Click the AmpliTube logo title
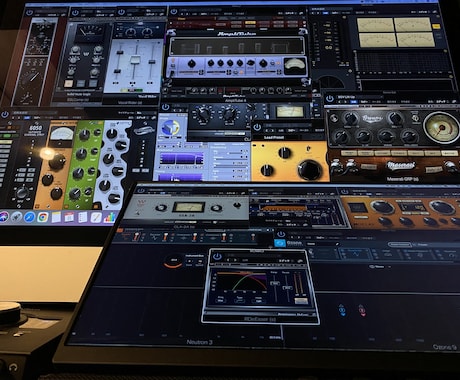This screenshot has height=380, width=460. [x=237, y=34]
